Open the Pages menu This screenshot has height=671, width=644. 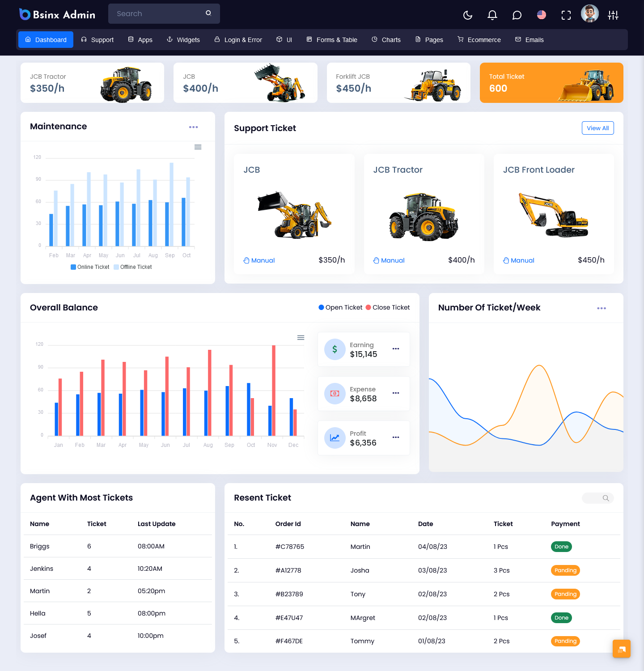point(429,40)
